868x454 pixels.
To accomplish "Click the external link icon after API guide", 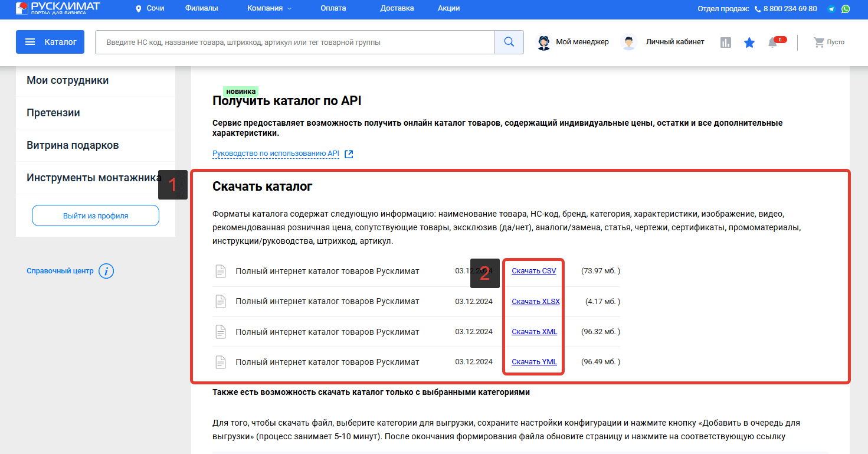I will click(x=349, y=154).
